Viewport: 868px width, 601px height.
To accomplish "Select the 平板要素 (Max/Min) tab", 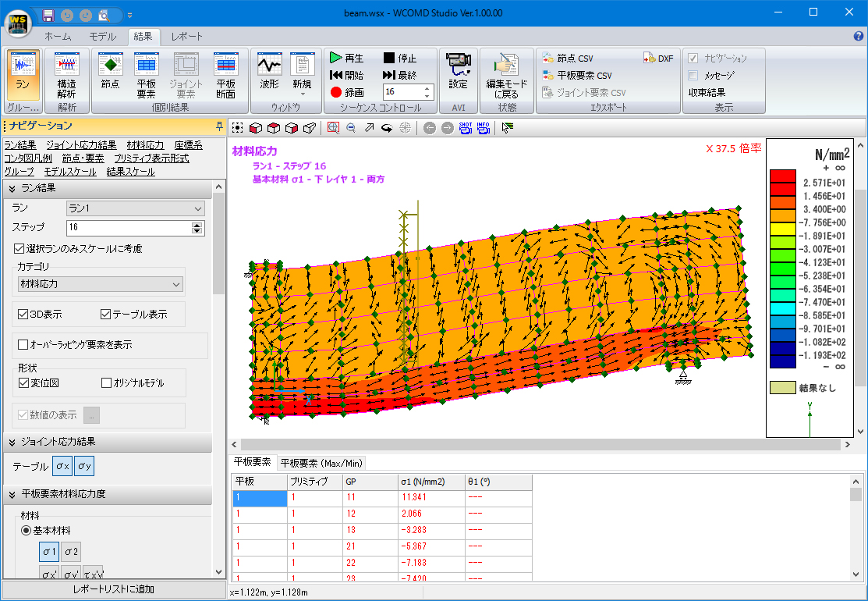I will (x=321, y=463).
